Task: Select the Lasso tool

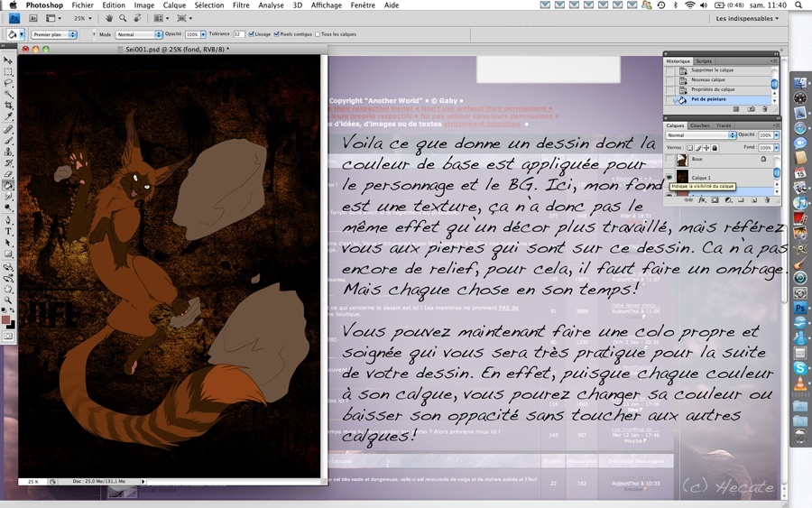Action: (8, 83)
